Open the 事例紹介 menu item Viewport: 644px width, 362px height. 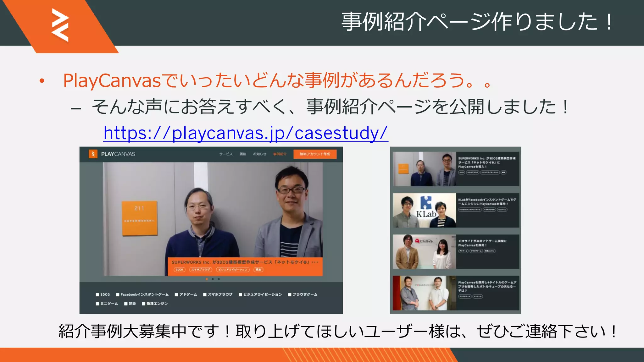click(x=280, y=154)
